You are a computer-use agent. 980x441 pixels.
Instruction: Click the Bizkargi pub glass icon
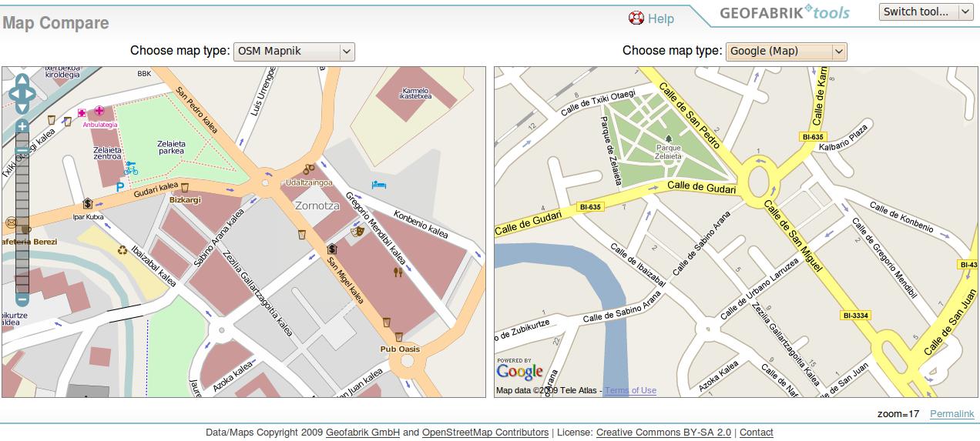[x=184, y=187]
